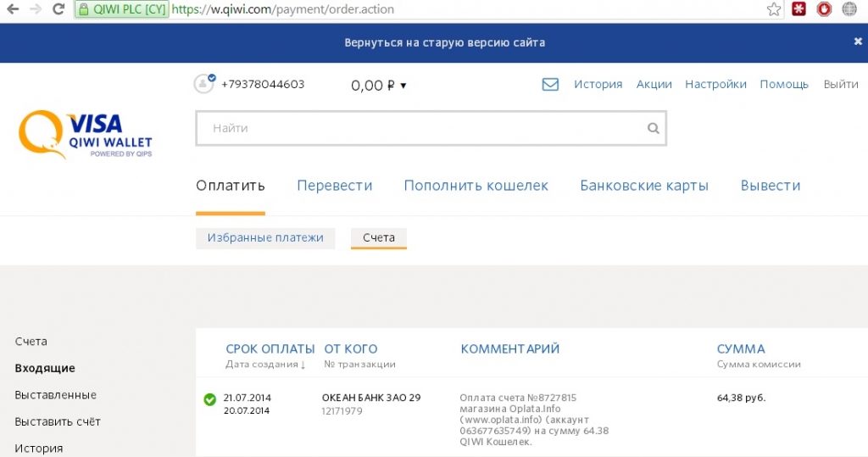Click Выйти to log out
Viewport: 868px width, 457px height.
[x=840, y=84]
